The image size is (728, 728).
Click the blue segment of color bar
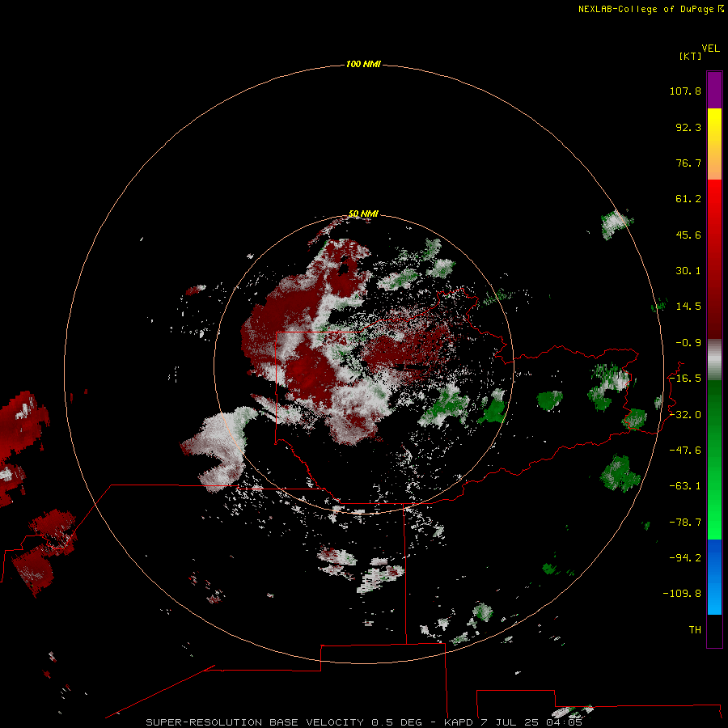(714, 577)
